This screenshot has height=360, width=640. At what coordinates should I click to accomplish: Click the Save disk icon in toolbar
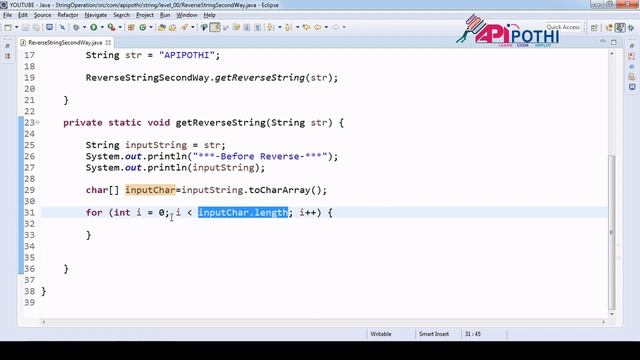[26, 27]
